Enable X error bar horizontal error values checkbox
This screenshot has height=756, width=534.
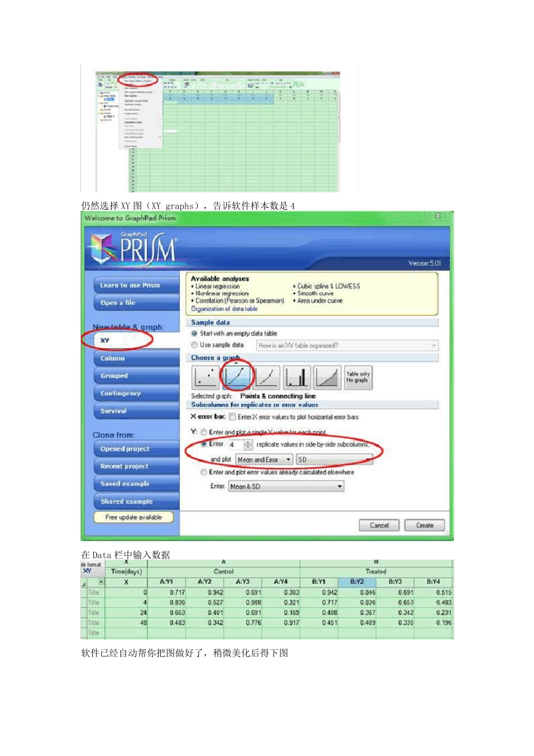[x=232, y=417]
